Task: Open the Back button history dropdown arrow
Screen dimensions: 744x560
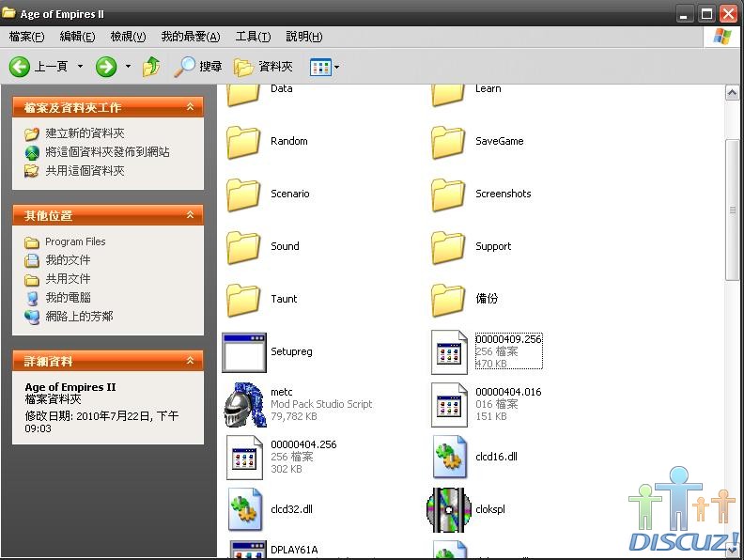Action: coord(80,67)
